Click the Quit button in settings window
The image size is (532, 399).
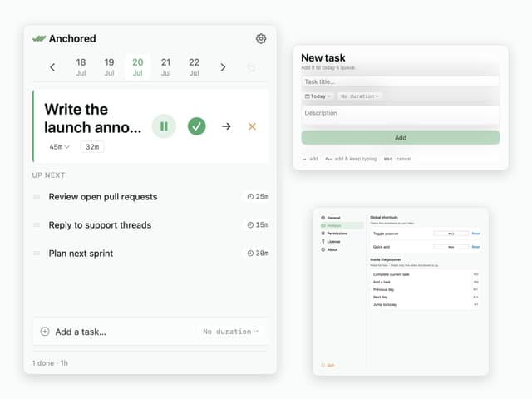[x=328, y=366]
